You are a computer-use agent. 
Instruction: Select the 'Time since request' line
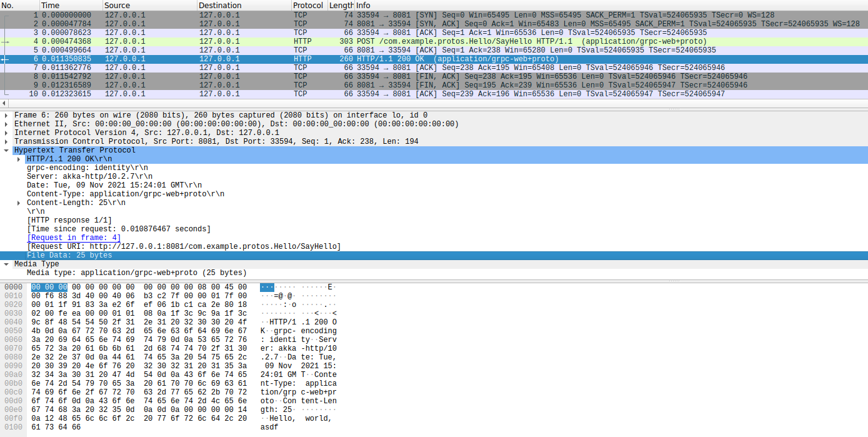click(x=119, y=229)
